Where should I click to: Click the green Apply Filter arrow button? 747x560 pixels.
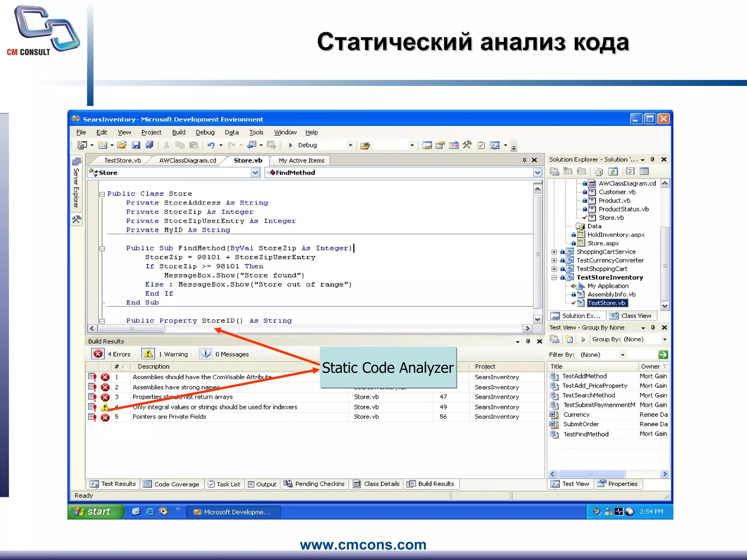[x=663, y=354]
